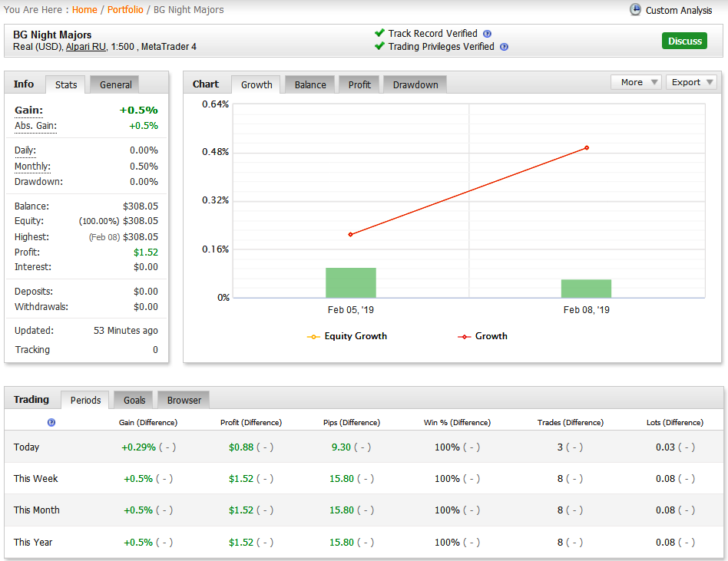Click the Feb 05 green bar

point(350,282)
